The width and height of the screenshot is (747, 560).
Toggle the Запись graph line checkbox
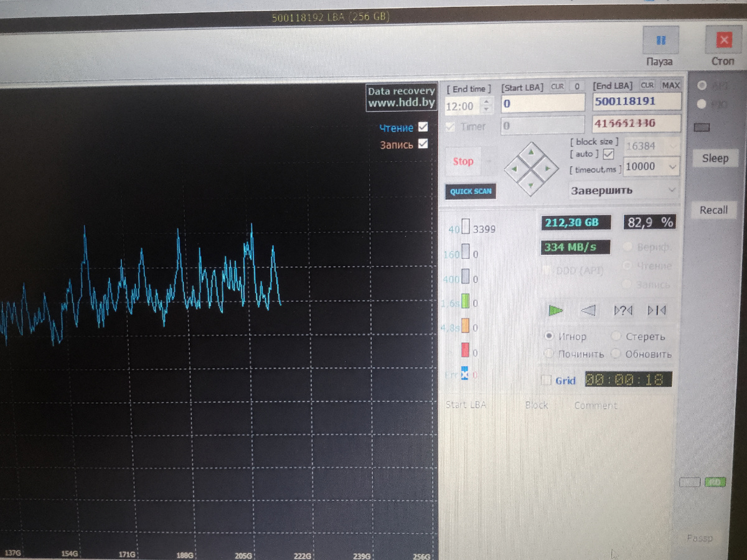click(x=423, y=144)
